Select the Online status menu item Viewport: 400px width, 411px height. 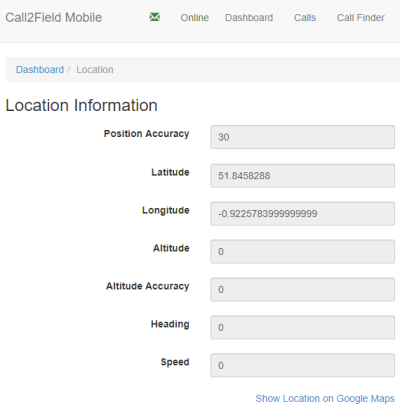195,17
